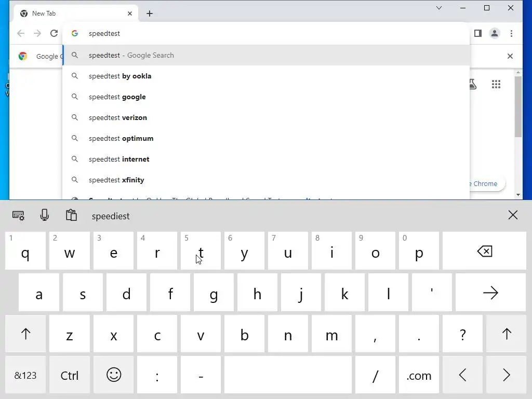The height and width of the screenshot is (399, 532).
Task: Switch to &123 symbols layout
Action: click(25, 375)
